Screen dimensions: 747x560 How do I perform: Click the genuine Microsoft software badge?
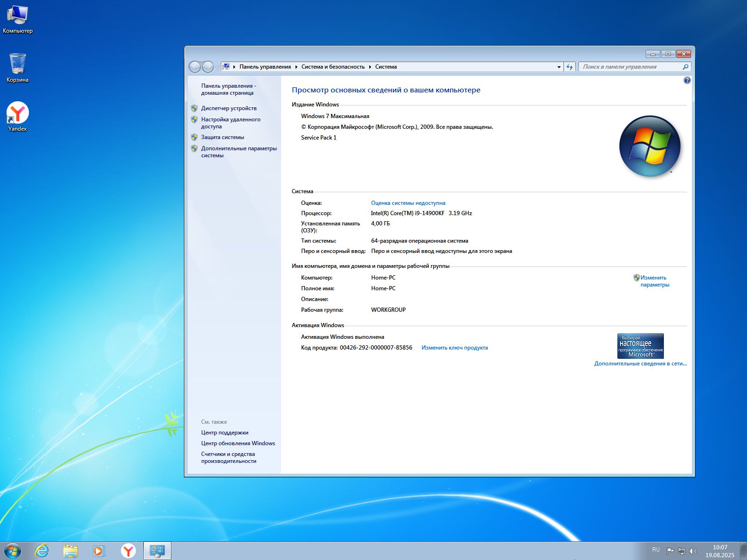(641, 346)
